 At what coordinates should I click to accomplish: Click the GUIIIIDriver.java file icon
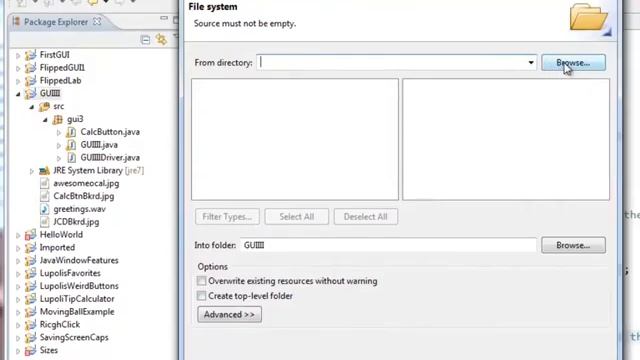click(x=71, y=158)
